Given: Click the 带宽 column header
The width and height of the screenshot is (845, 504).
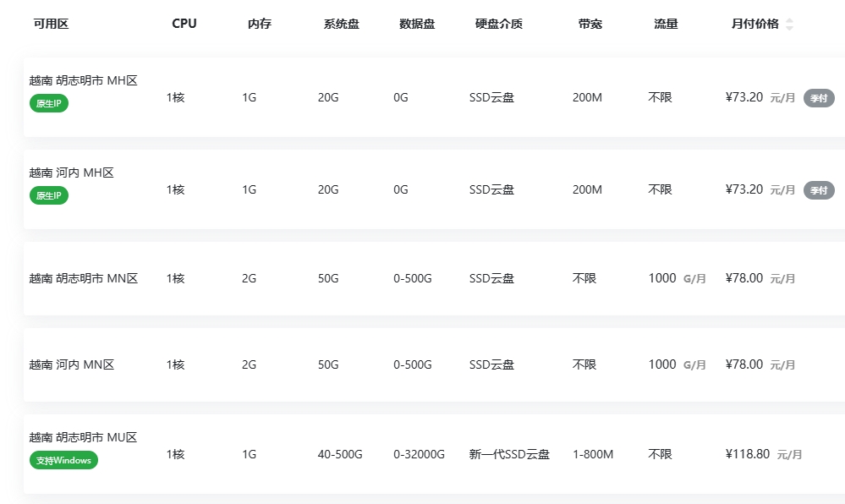Looking at the screenshot, I should (x=590, y=24).
